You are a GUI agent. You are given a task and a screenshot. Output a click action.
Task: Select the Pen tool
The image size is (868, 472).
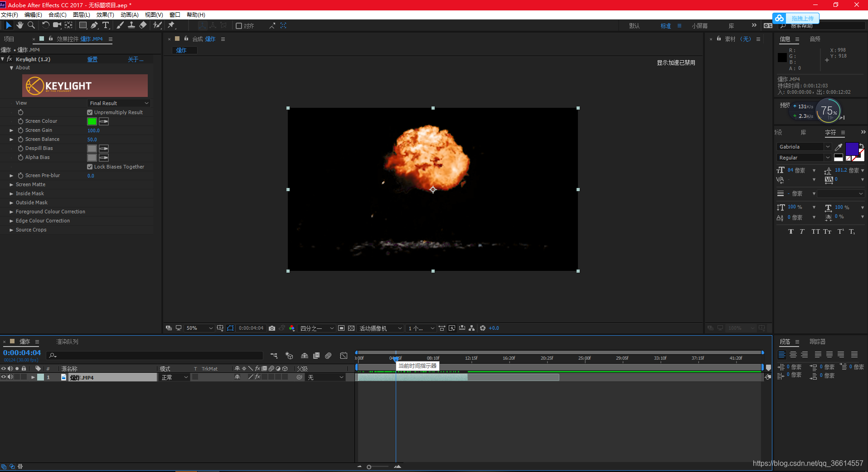(94, 25)
